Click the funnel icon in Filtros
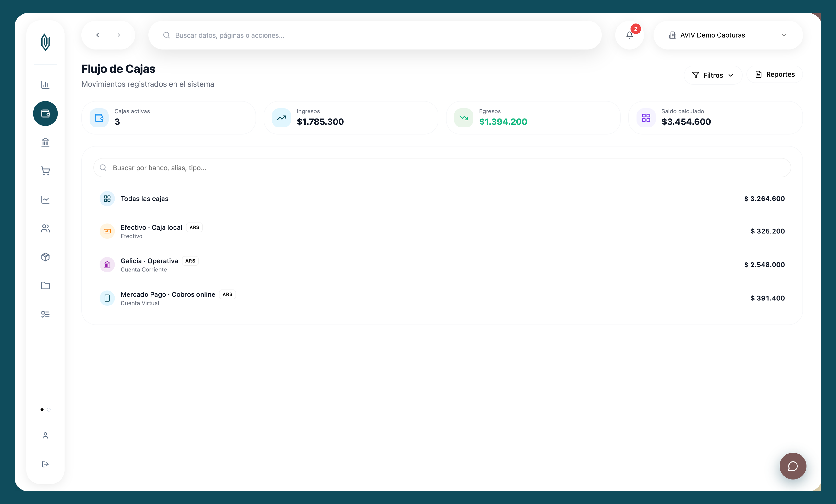 click(x=696, y=75)
